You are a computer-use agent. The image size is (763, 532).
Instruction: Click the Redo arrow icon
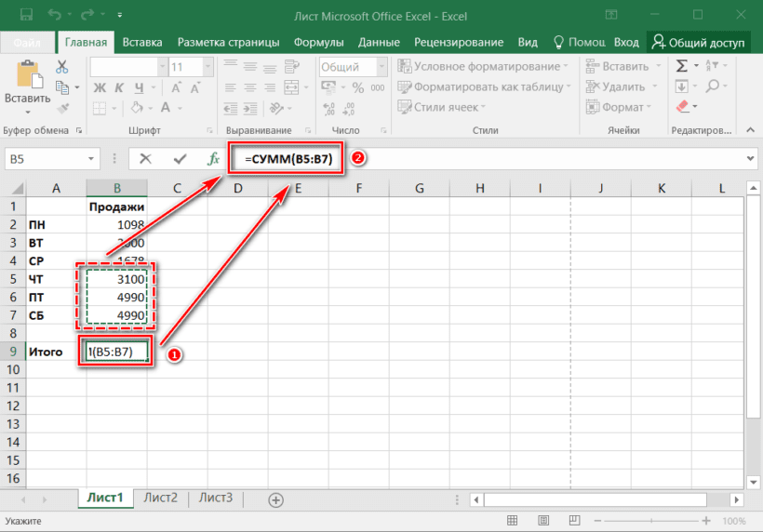[87, 15]
